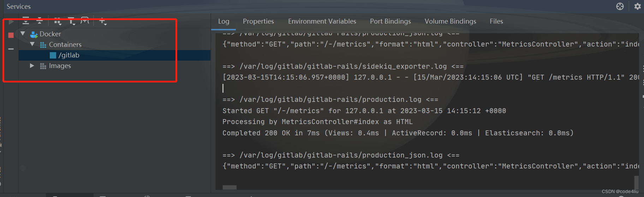This screenshot has width=644, height=197.
Task: Click the 'Started GET "/-/metrics"' log line
Action: 364,111
